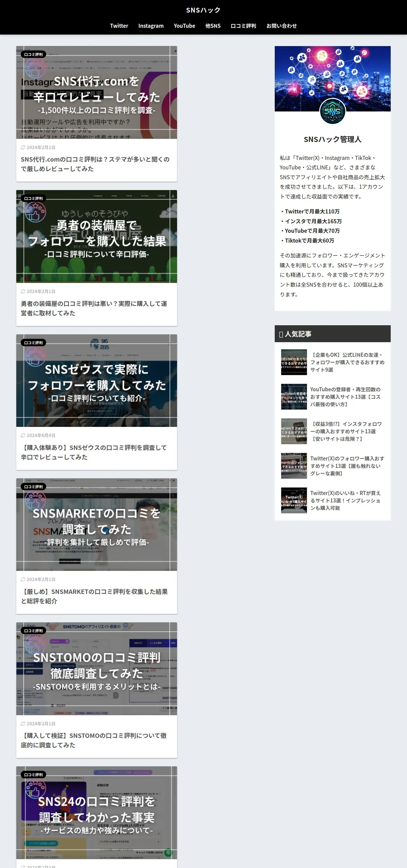Click the Twitterで月最大110万 text line

[310, 211]
